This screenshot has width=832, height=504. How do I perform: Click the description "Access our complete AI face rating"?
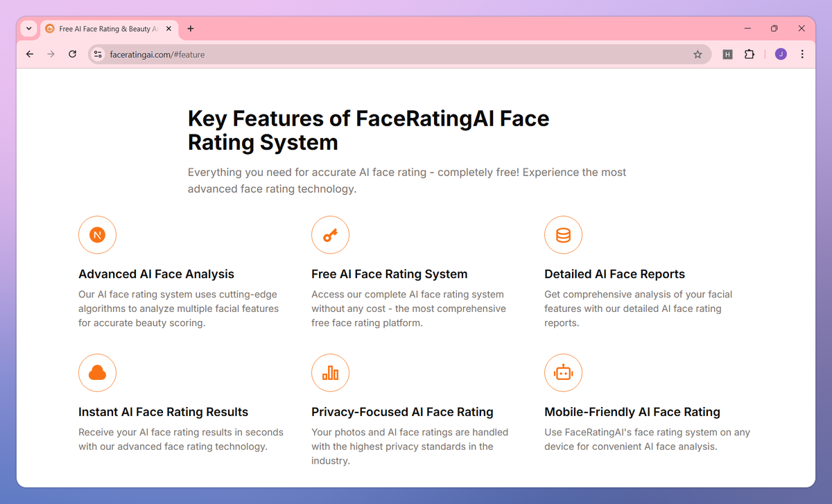pyautogui.click(x=408, y=309)
